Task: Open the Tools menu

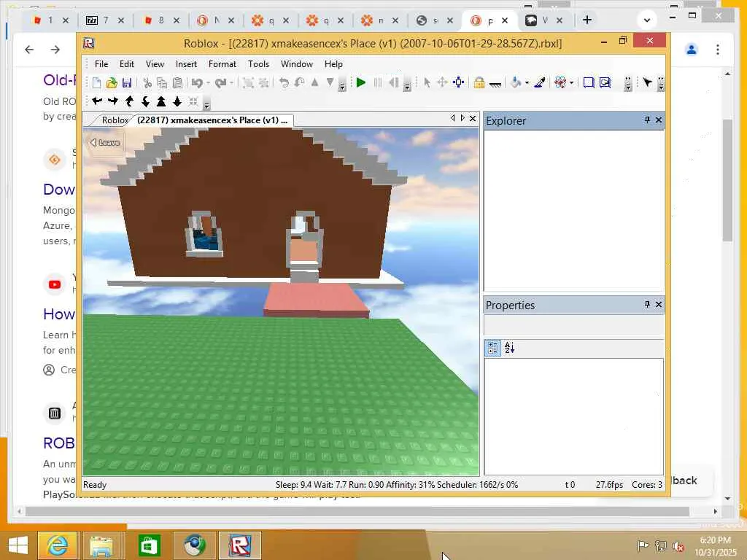Action: click(x=259, y=64)
